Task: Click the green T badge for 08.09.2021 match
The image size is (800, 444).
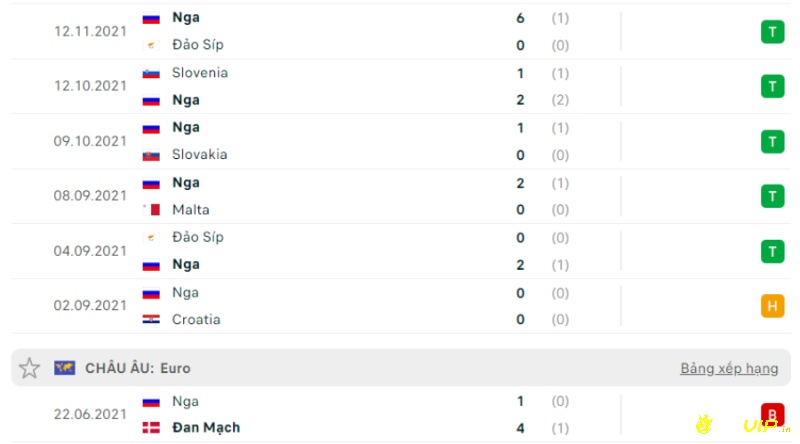Action: [x=772, y=196]
